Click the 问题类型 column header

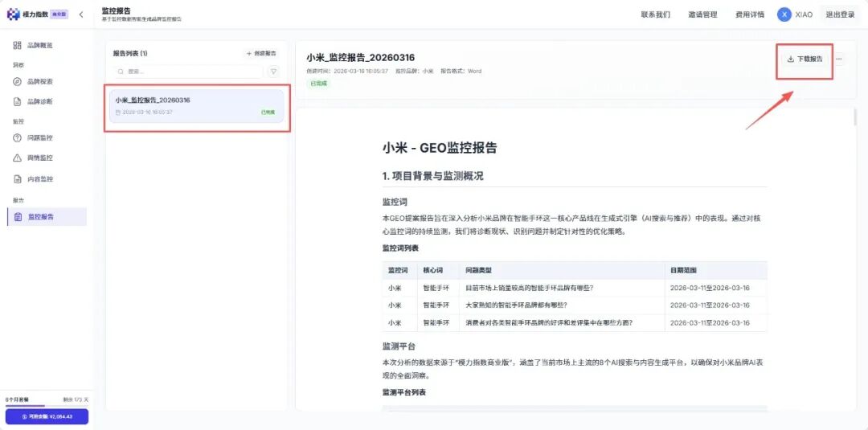pyautogui.click(x=478, y=271)
